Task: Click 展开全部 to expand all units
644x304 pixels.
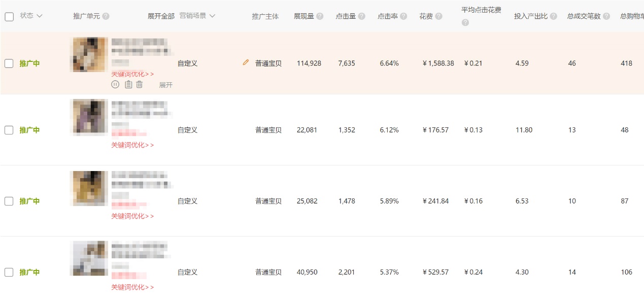Action: point(161,16)
